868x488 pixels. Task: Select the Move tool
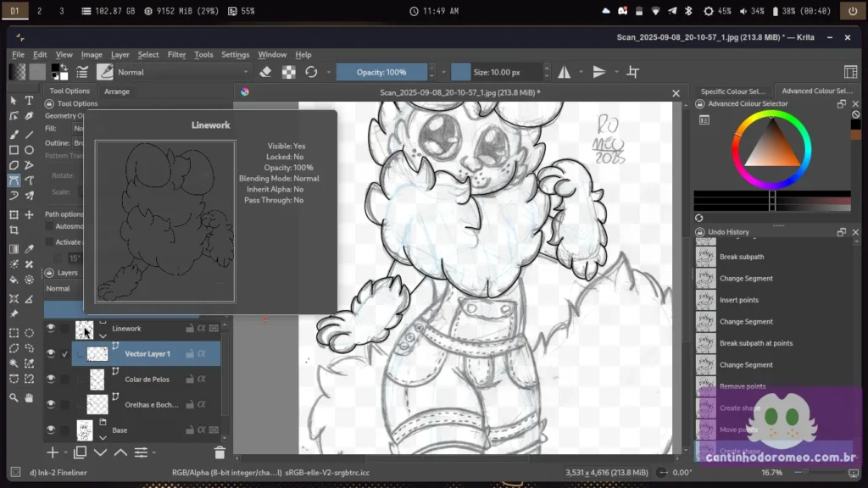coord(30,214)
